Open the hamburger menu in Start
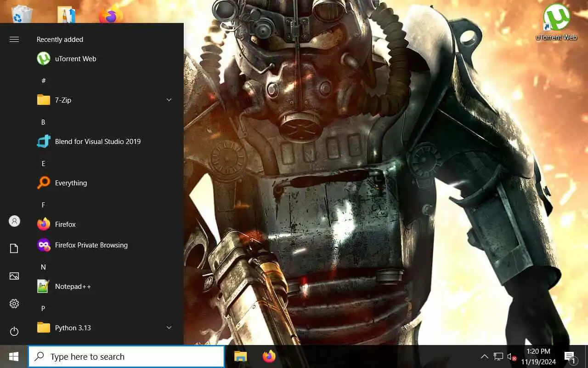This screenshot has height=368, width=588. 14,40
